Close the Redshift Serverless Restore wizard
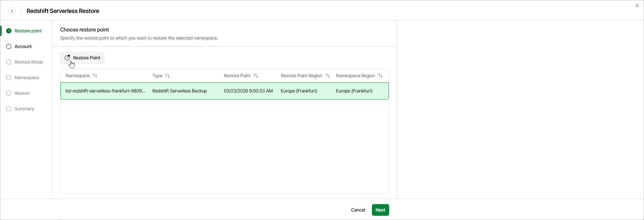Viewport: 644px width, 220px height. pos(637,6)
